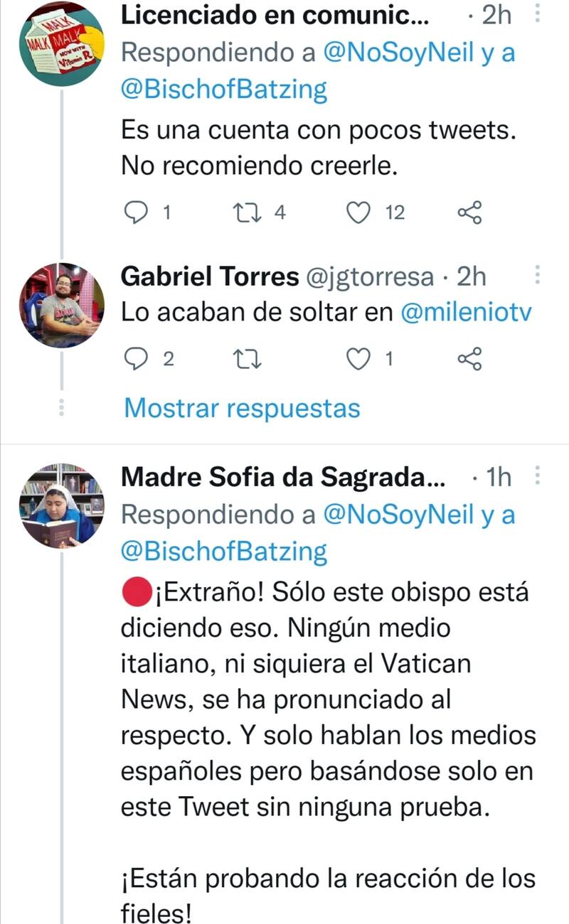Reply to the 'pocos tweets' tweet
The image size is (569, 924).
135,212
